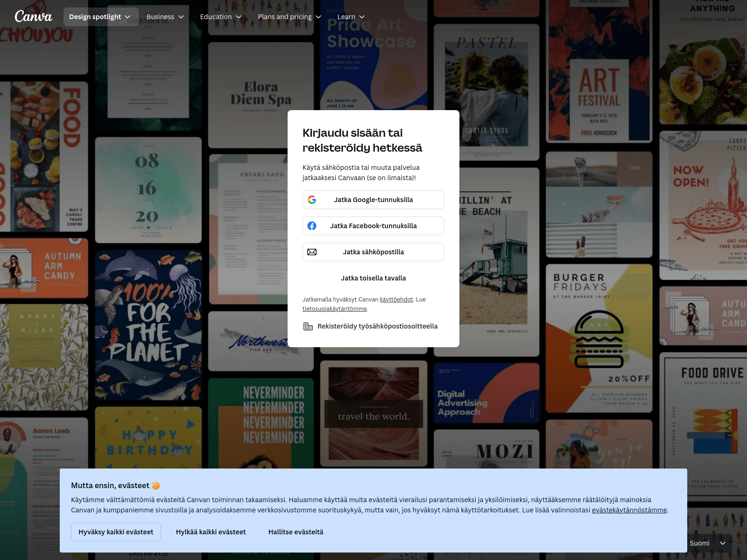Click the travel the world template

pos(373,413)
